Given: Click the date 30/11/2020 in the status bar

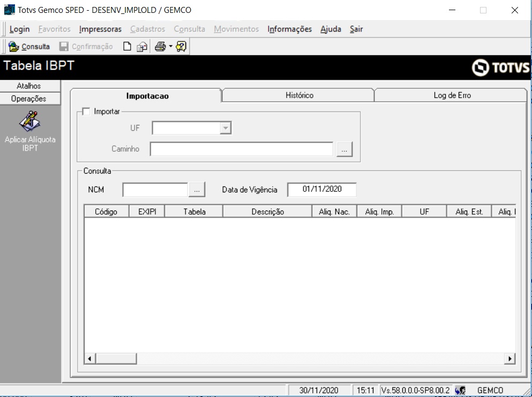Looking at the screenshot, I should click(319, 390).
